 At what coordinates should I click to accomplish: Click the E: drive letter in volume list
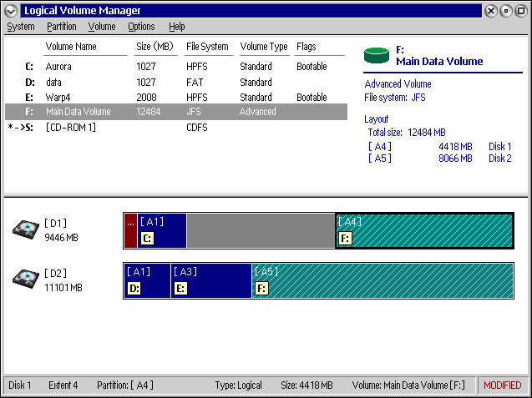[x=29, y=98]
